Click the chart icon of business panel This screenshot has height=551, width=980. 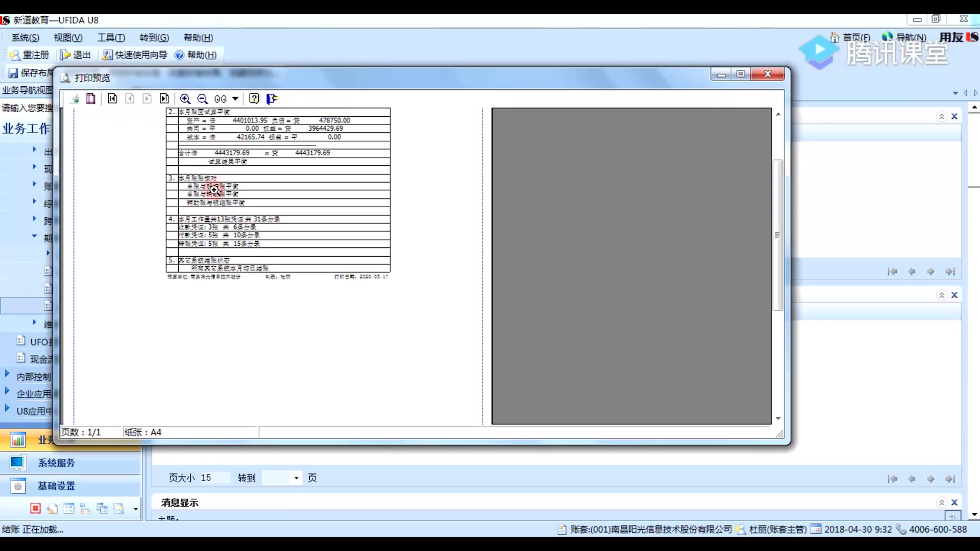pos(18,440)
